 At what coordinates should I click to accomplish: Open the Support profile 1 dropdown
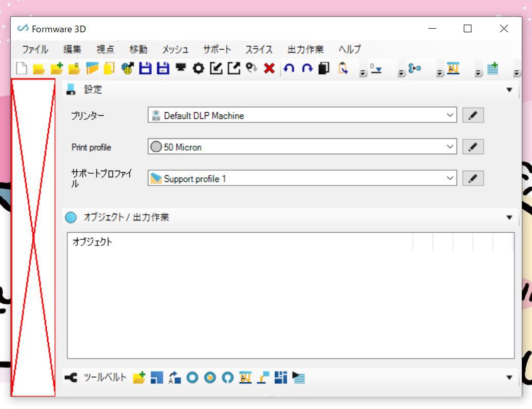[302, 178]
